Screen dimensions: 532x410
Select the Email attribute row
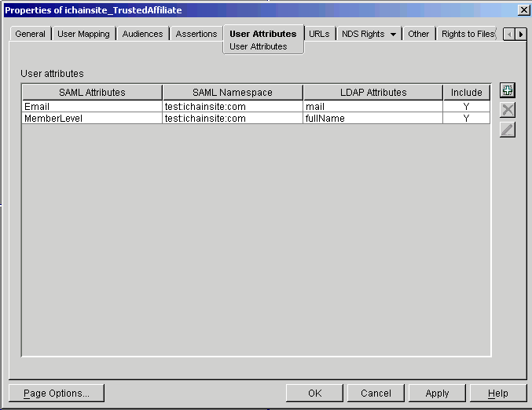tap(256, 107)
